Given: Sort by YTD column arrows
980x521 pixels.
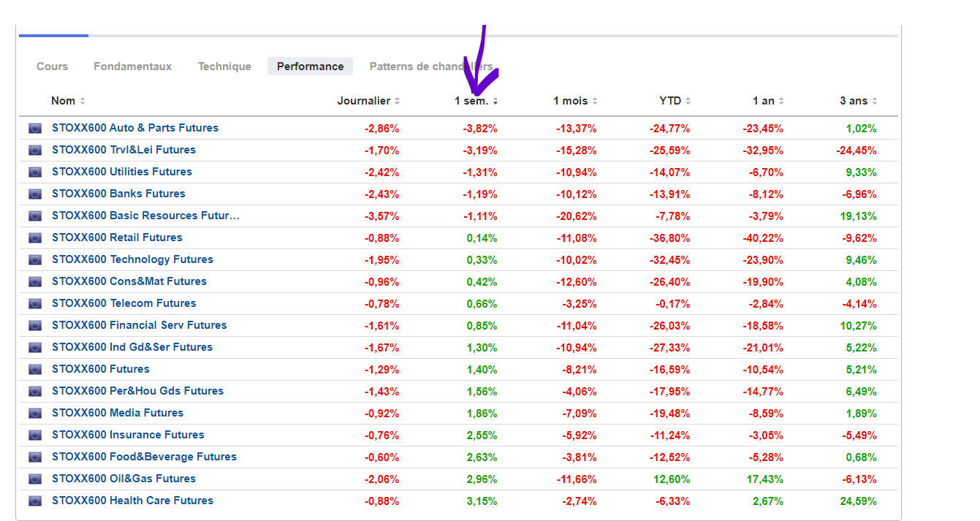Looking at the screenshot, I should (x=688, y=101).
